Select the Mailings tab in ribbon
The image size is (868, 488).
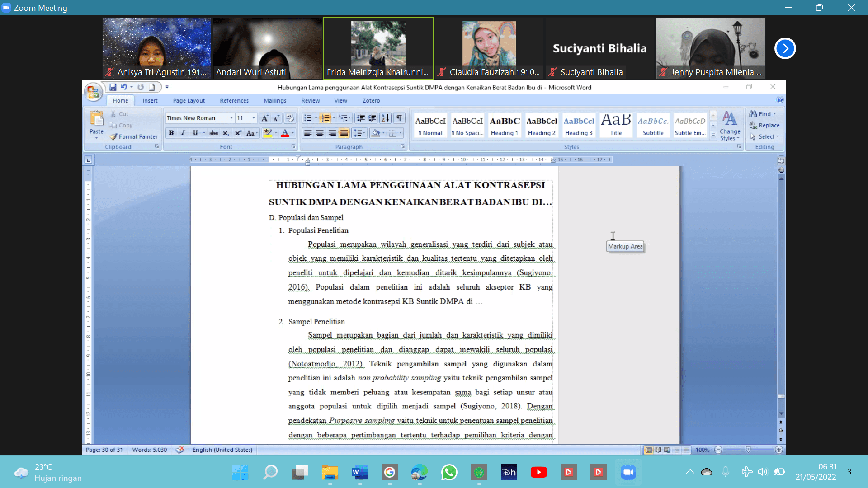[x=275, y=100]
